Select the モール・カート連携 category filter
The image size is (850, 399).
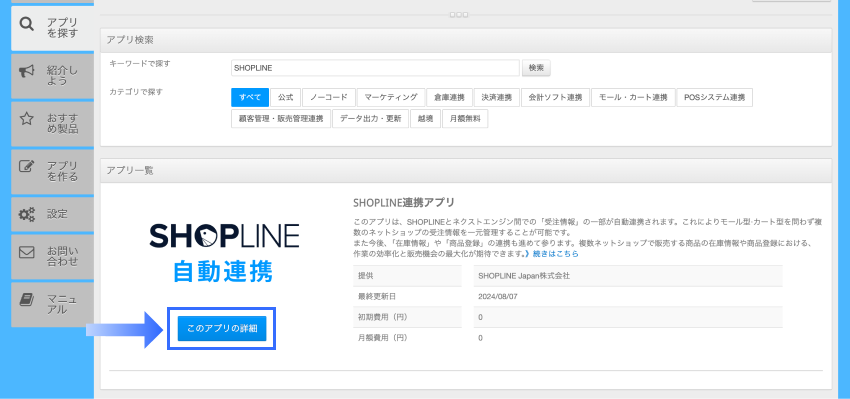[x=633, y=98]
